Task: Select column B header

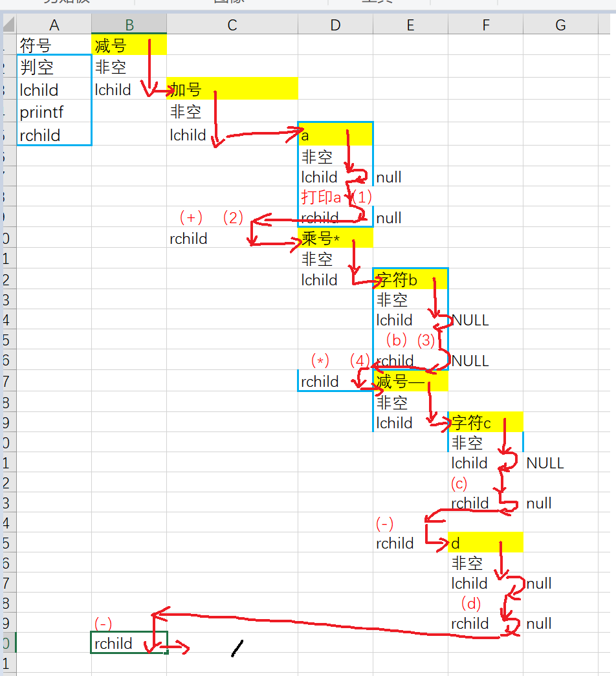Action: (x=129, y=25)
